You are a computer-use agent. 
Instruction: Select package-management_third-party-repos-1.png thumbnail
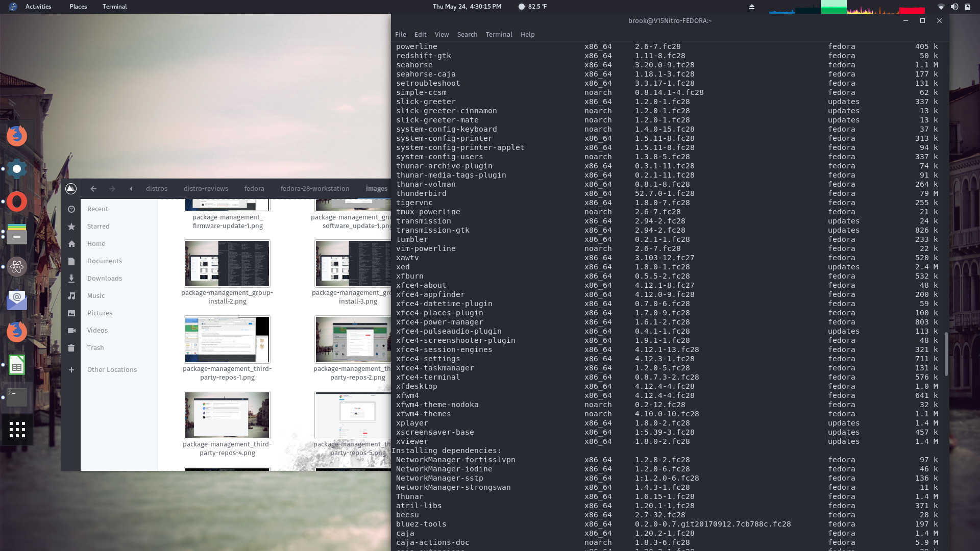click(227, 339)
